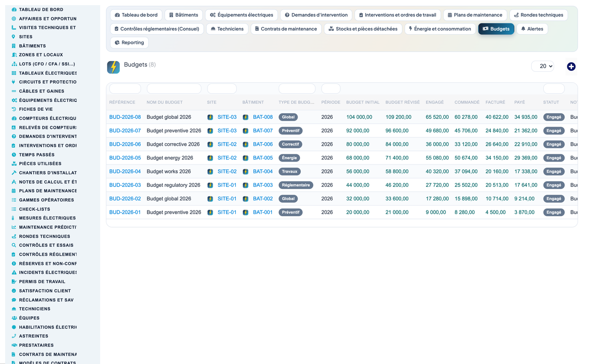Click the 104 000,00 initial budget value
Image resolution: width=589 pixels, height=364 pixels.
[359, 117]
